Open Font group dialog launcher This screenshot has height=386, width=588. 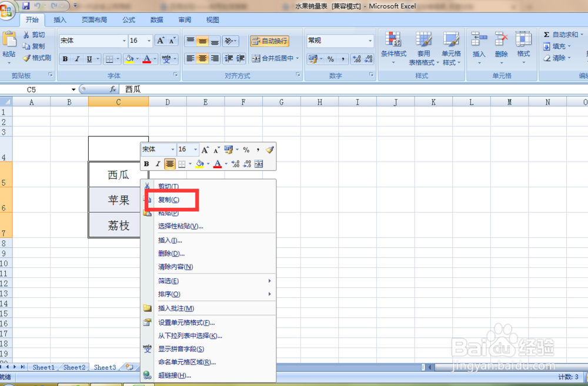(175, 75)
